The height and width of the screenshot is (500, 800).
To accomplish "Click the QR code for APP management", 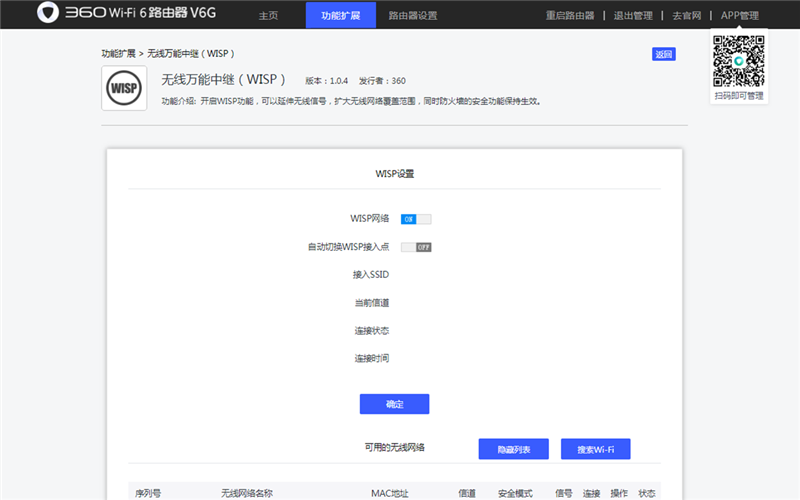I will pyautogui.click(x=739, y=61).
